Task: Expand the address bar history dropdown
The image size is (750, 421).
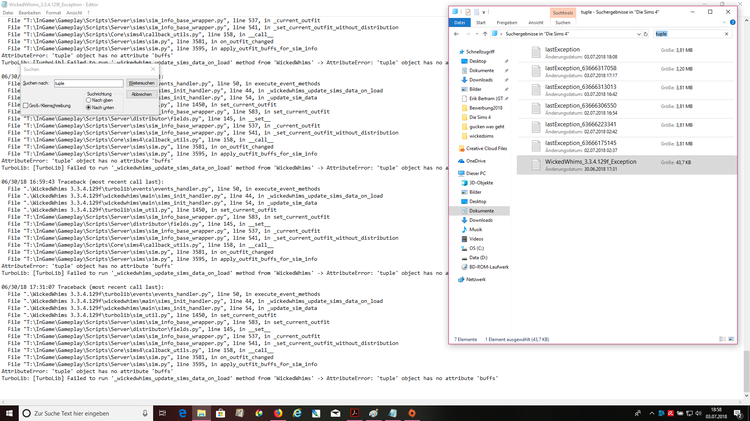Action: (639, 34)
